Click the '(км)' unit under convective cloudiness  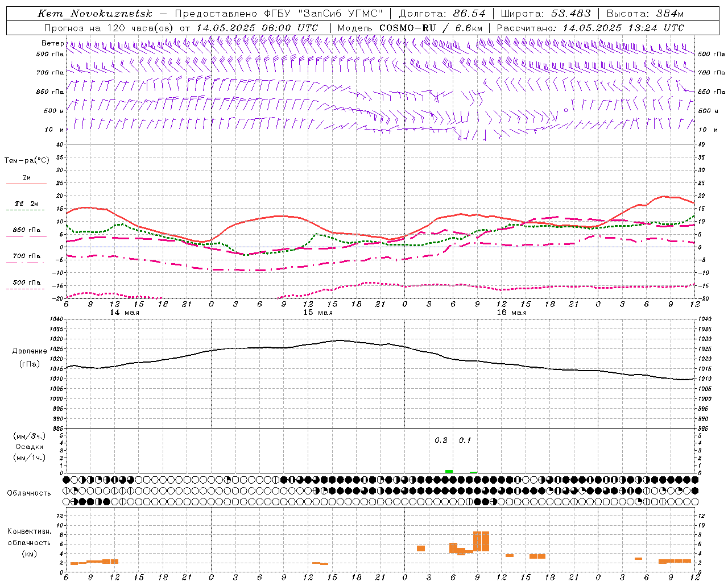[x=30, y=554]
